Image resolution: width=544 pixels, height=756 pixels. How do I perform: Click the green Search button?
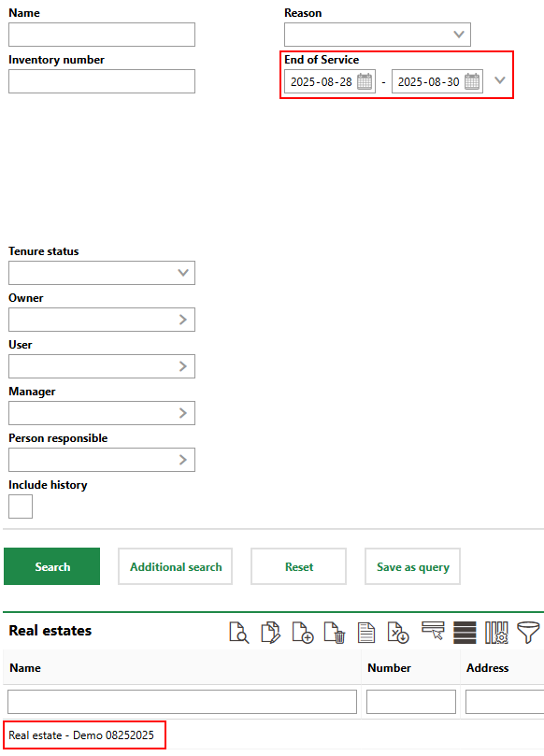coord(51,566)
